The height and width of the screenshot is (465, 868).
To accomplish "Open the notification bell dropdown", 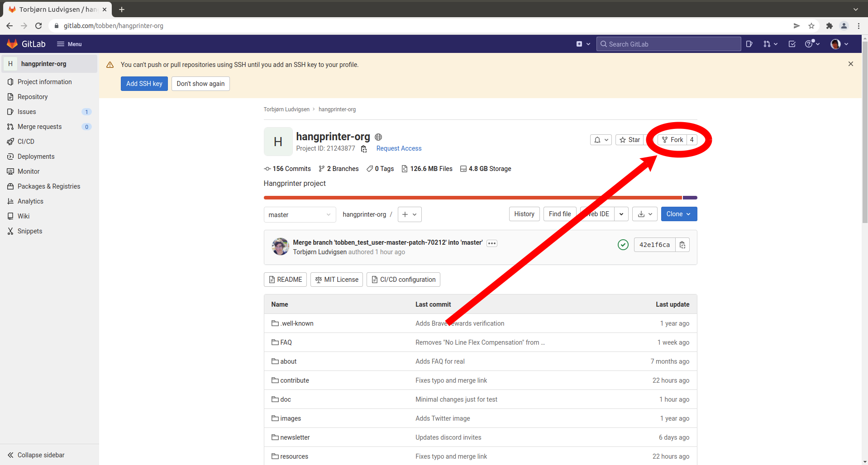I will point(601,140).
